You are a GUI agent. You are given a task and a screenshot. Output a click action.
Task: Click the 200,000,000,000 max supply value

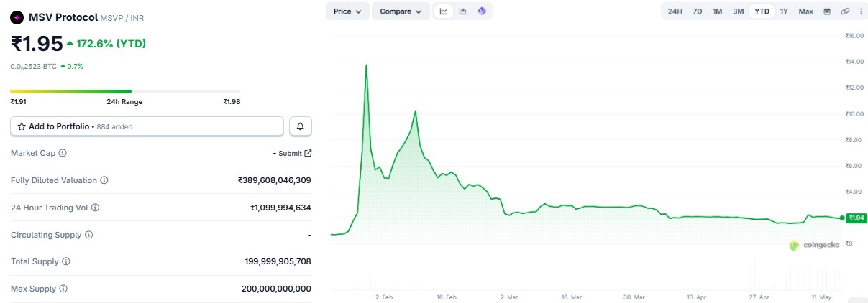(277, 289)
